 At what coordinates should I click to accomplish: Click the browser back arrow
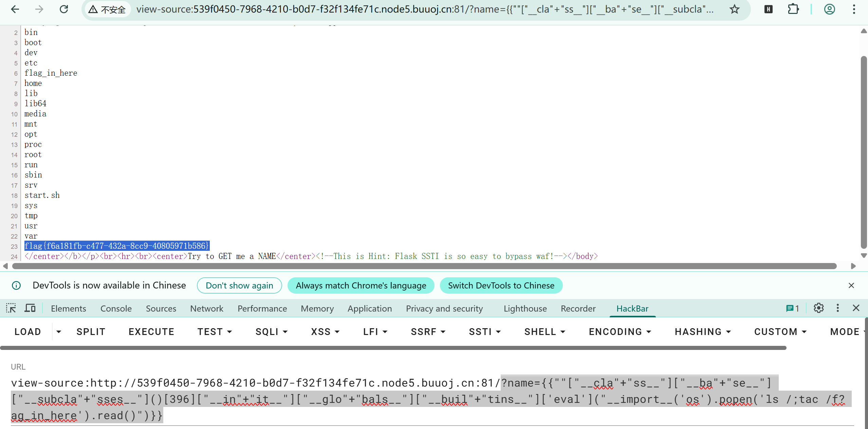[x=15, y=9]
